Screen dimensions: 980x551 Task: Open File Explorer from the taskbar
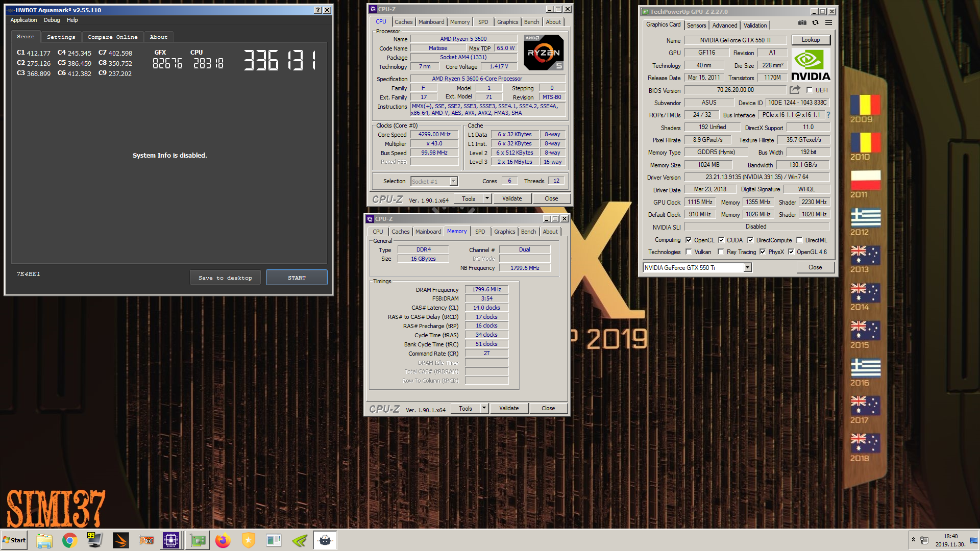coord(44,540)
